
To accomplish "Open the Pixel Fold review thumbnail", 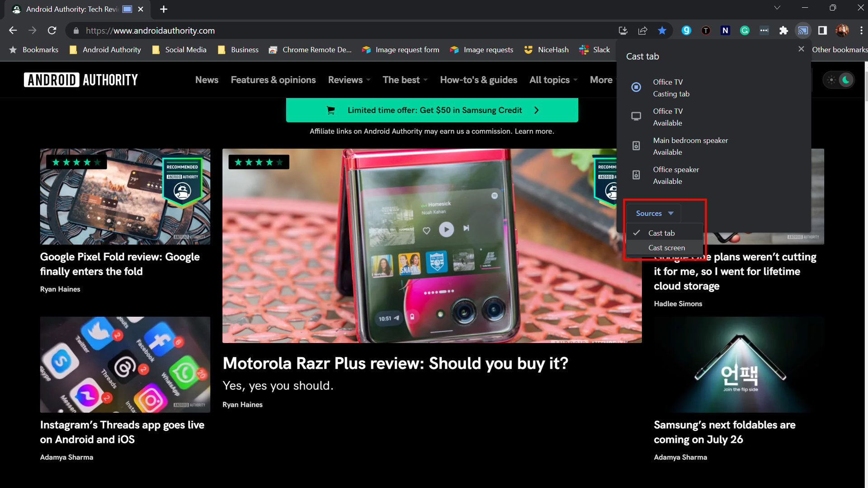I will [125, 197].
